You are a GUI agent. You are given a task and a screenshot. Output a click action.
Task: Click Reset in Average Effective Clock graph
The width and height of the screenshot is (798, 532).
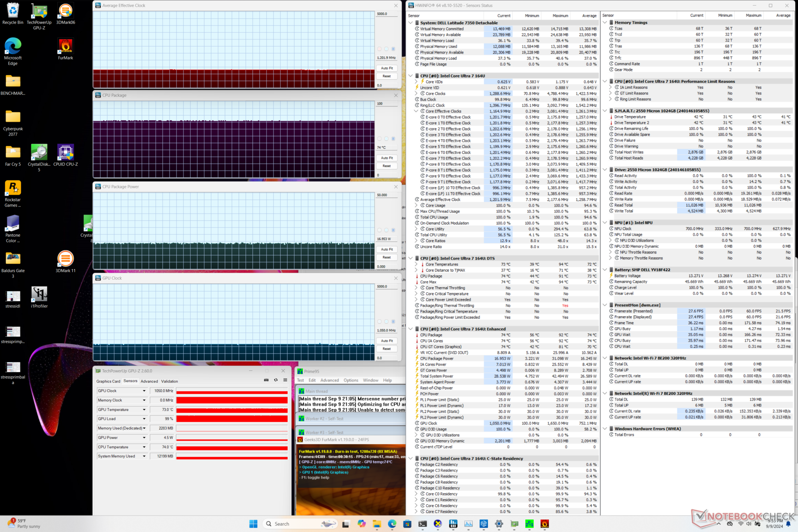pyautogui.click(x=387, y=76)
